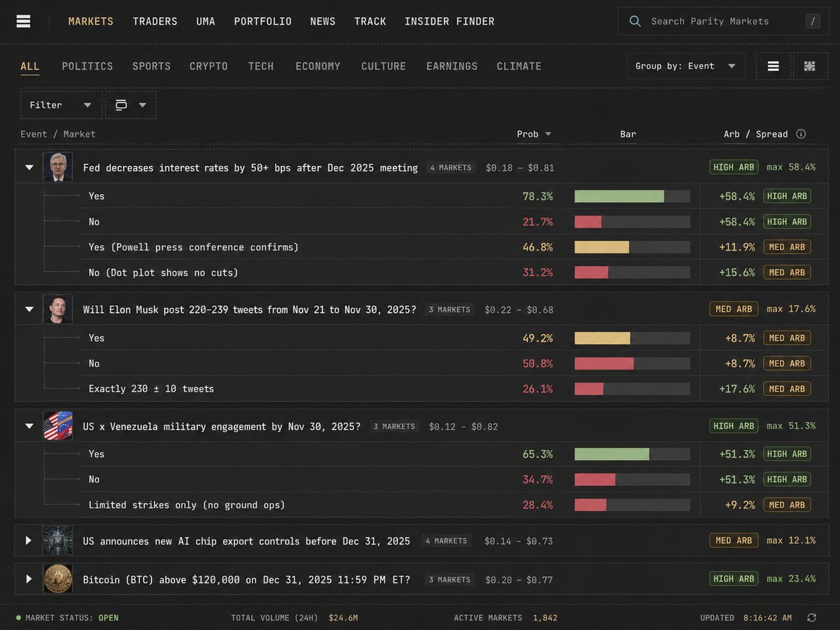Open the Elon Musk event thumbnail
Viewport: 840px width, 630px height.
[x=57, y=309]
